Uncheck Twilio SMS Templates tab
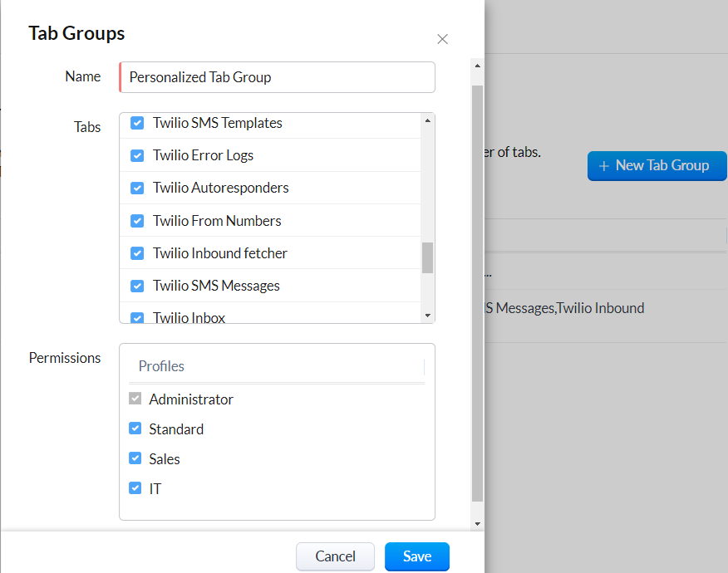The image size is (728, 573). [x=137, y=123]
